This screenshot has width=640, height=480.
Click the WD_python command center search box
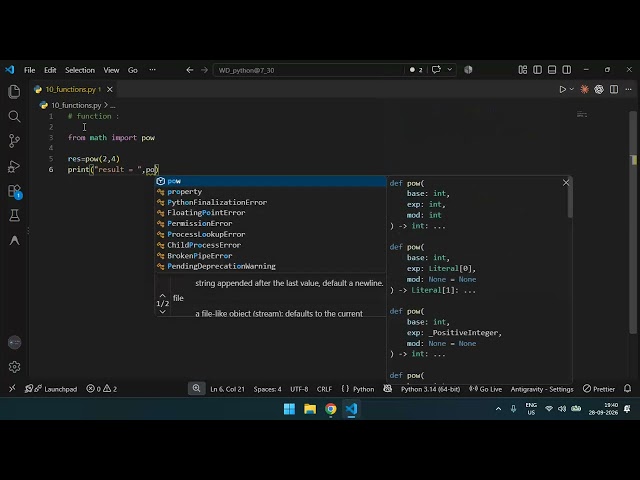coord(308,70)
